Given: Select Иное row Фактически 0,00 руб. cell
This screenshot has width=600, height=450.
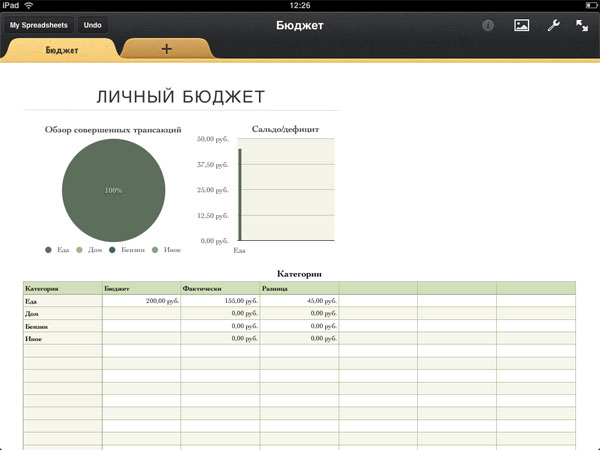Looking at the screenshot, I should [x=220, y=339].
